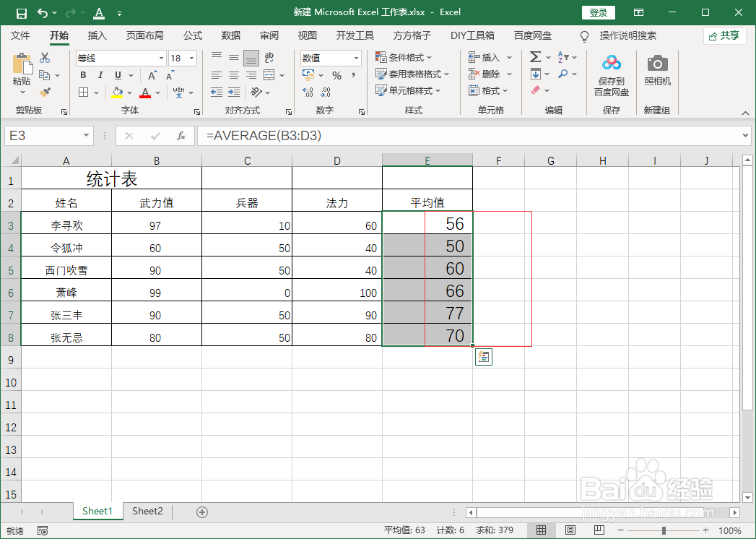
Task: Apply comma thousands separator style
Action: pos(353,75)
